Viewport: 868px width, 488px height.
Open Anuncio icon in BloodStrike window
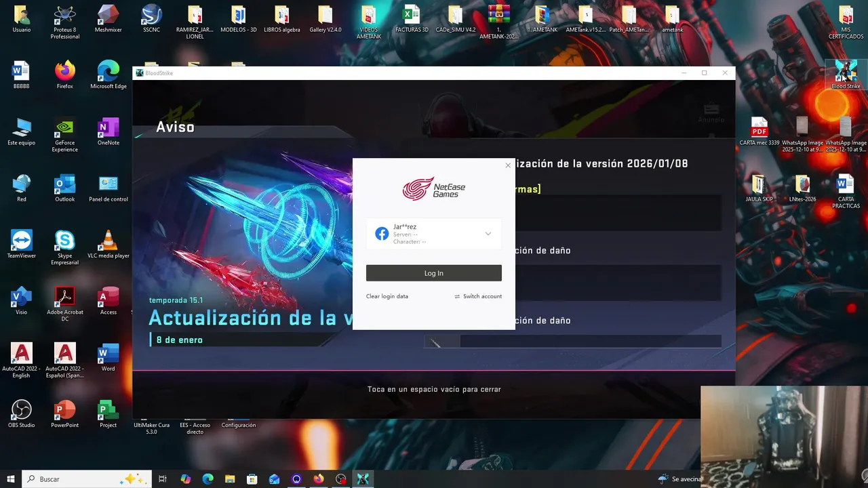tap(711, 113)
